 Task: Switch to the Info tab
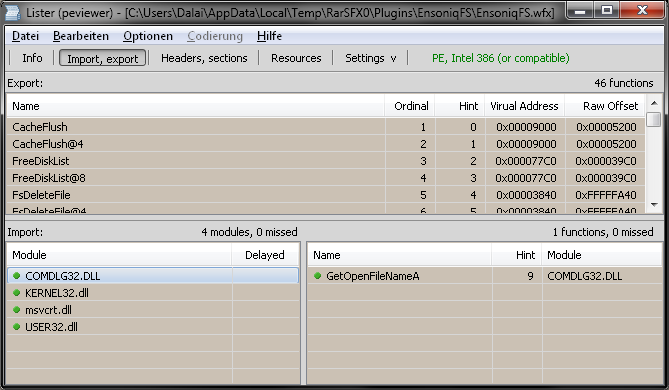tap(32, 58)
